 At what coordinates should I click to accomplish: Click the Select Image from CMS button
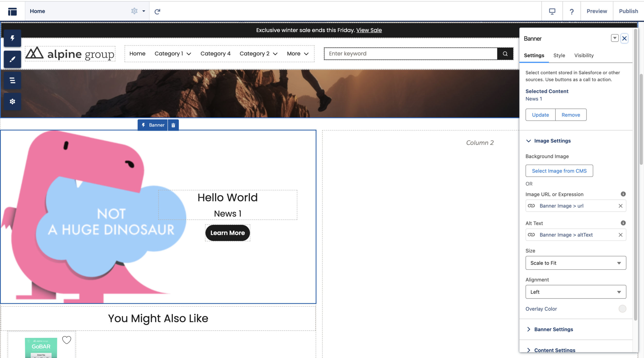click(559, 171)
